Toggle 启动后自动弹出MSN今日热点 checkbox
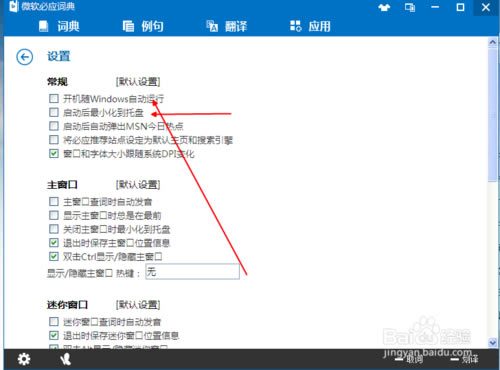500x370 pixels. pos(54,126)
